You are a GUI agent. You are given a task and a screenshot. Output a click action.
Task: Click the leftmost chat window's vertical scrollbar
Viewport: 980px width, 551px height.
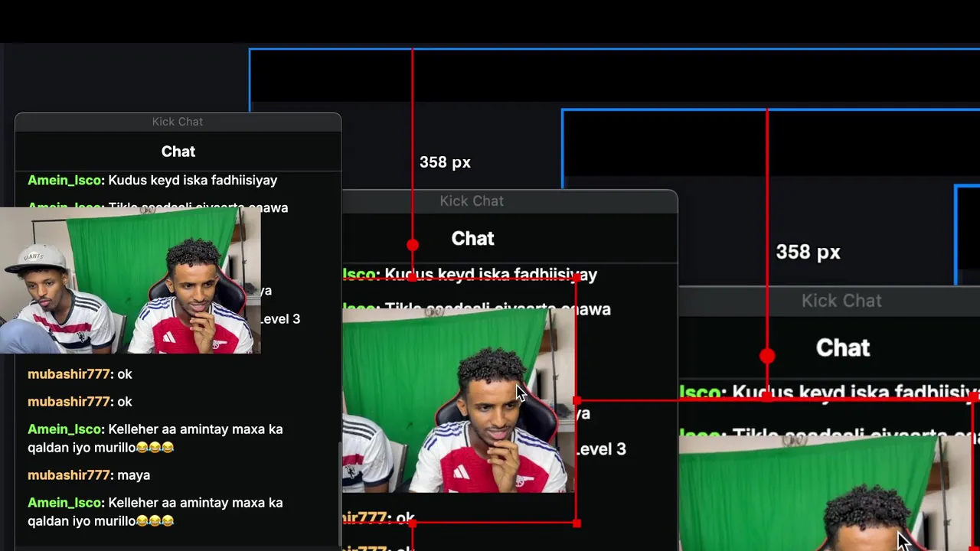(338, 494)
